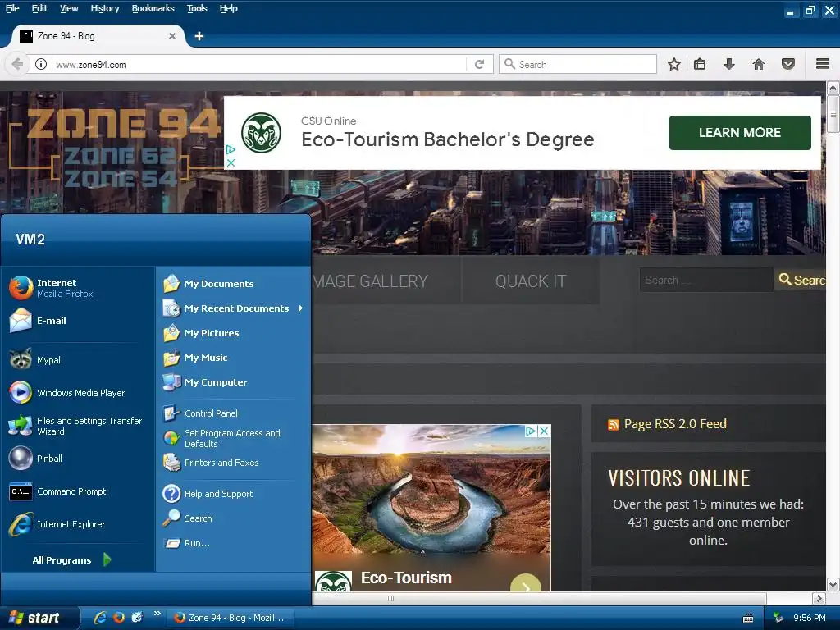Open the Firefox hamburger menu
The image size is (840, 630).
point(823,64)
